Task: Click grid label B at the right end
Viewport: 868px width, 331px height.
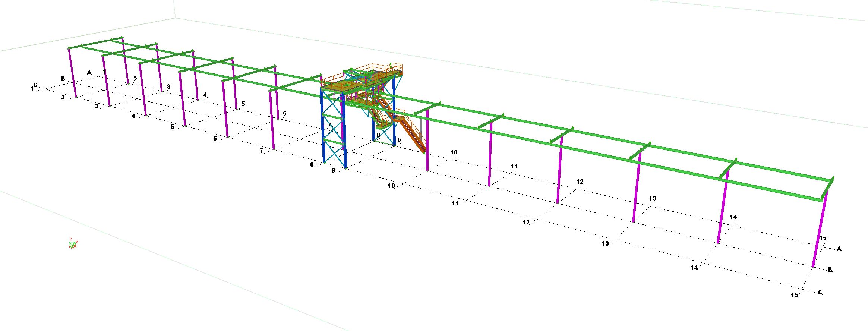Action: 830,269
